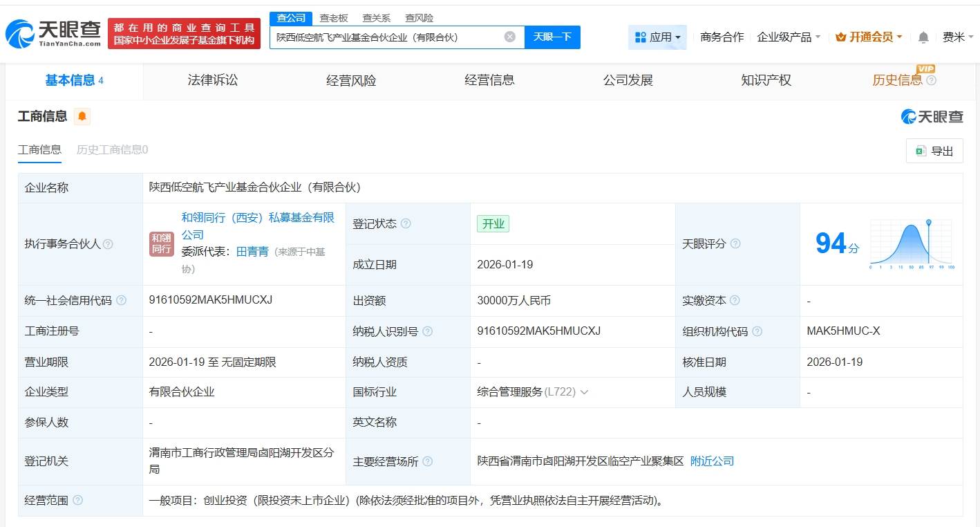This screenshot has height=527, width=980.
Task: Click the orange alert bell beside 工商信息
Action: 82,116
